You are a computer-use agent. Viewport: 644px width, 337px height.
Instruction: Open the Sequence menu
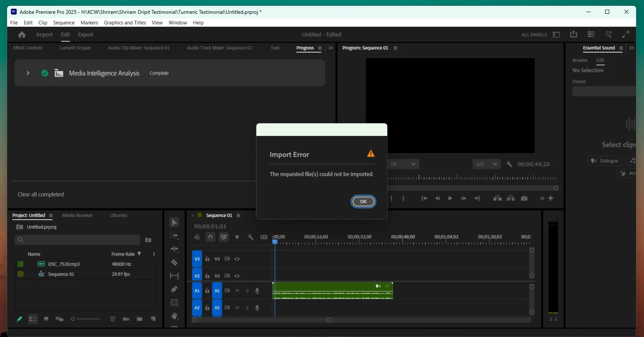point(64,23)
